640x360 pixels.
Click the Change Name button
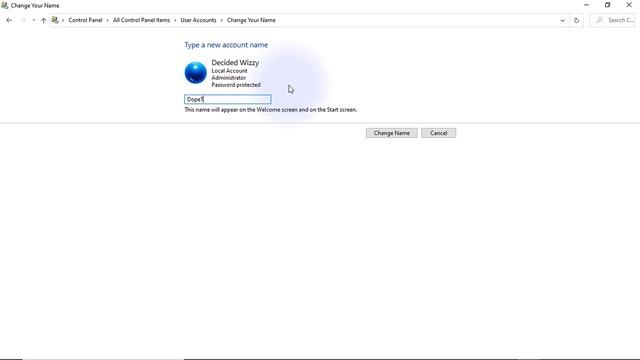391,133
